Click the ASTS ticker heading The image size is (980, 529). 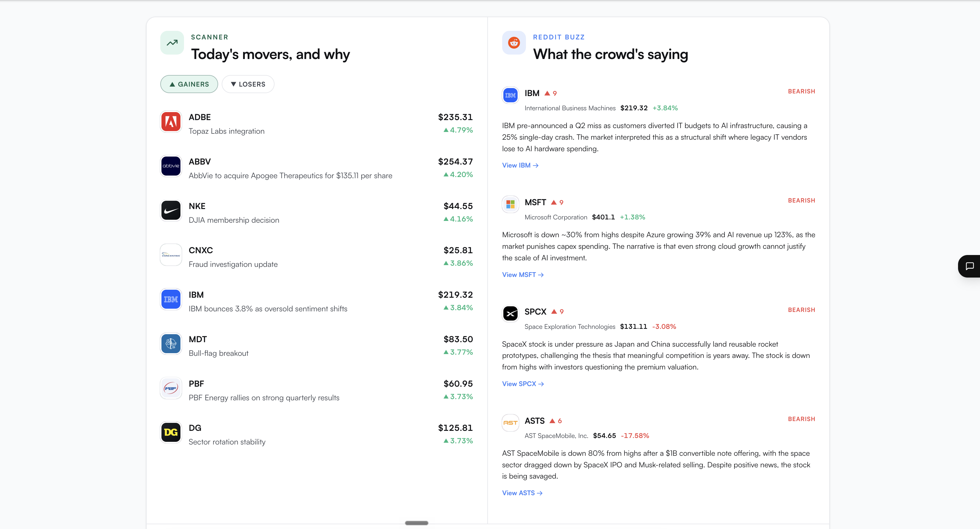(x=535, y=421)
